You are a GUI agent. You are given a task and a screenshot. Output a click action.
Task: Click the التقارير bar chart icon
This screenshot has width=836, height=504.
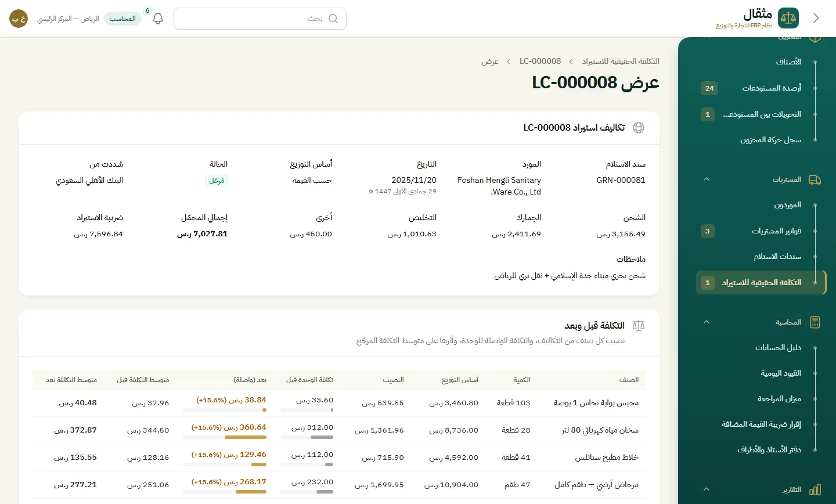(x=815, y=489)
